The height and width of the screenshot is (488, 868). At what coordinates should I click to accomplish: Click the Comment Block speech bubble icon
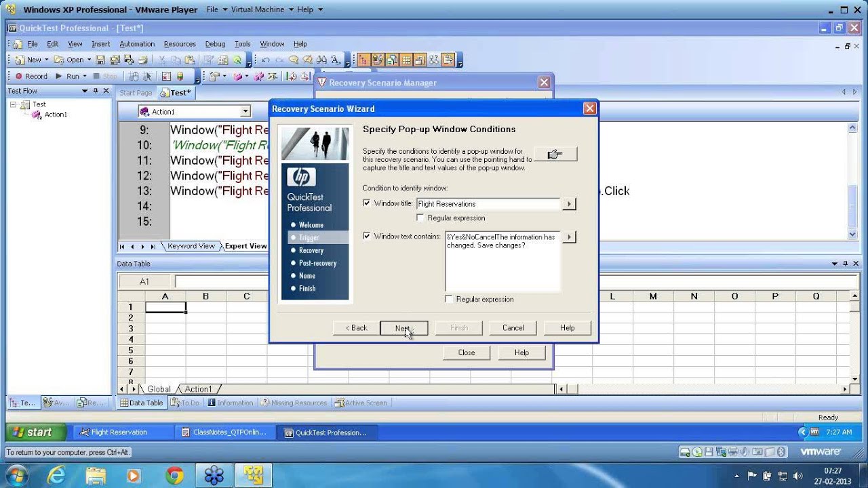pos(294,60)
